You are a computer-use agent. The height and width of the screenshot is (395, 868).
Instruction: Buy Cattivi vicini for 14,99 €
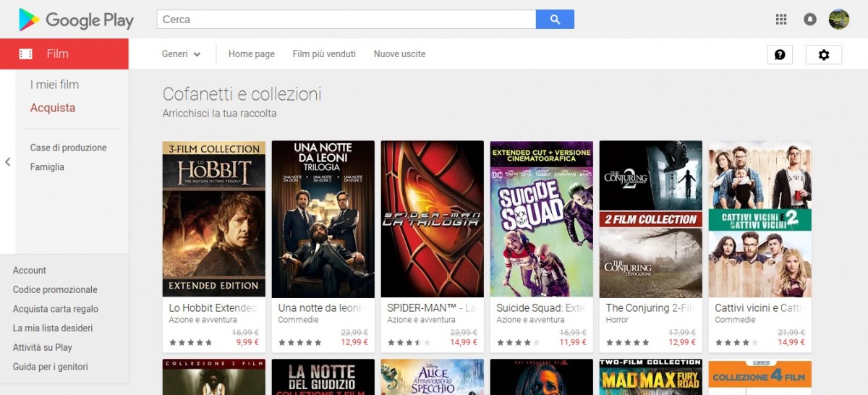(x=791, y=342)
